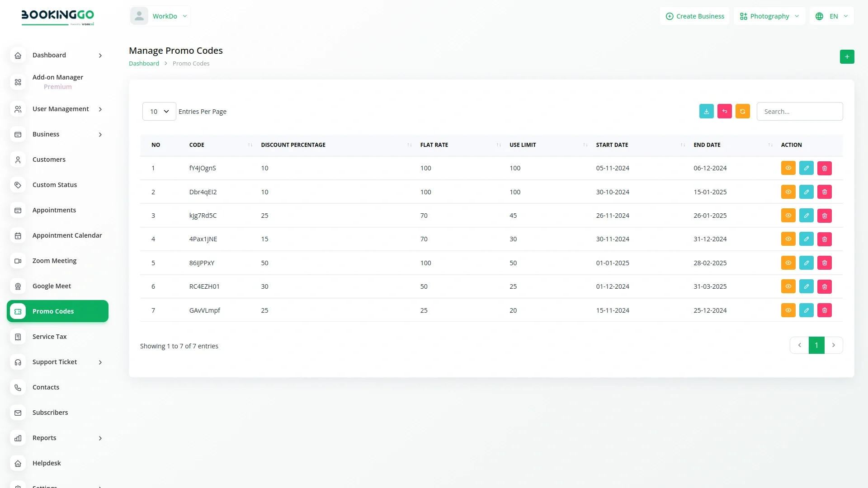Viewport: 868px width, 488px height.
Task: View details of promo code RC4EZH01
Action: coord(788,286)
